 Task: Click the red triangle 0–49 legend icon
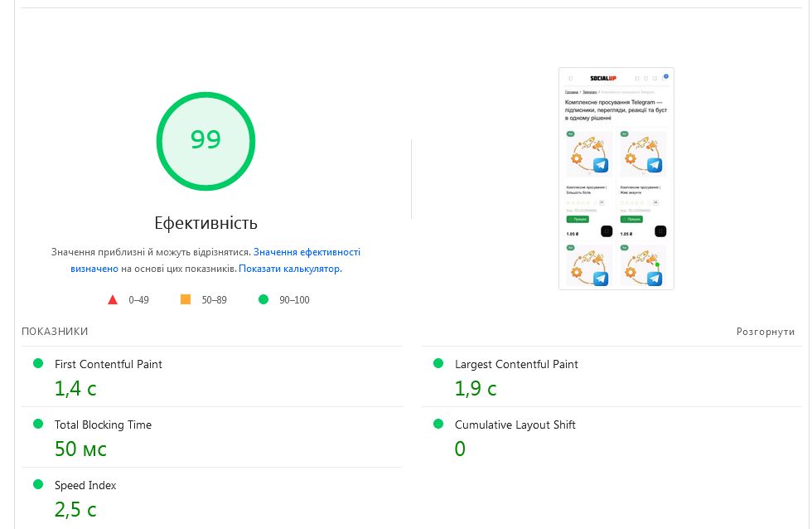click(x=113, y=299)
